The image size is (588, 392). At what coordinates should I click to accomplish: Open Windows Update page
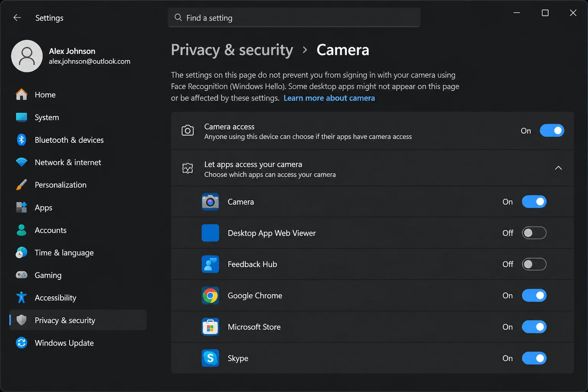[78, 343]
